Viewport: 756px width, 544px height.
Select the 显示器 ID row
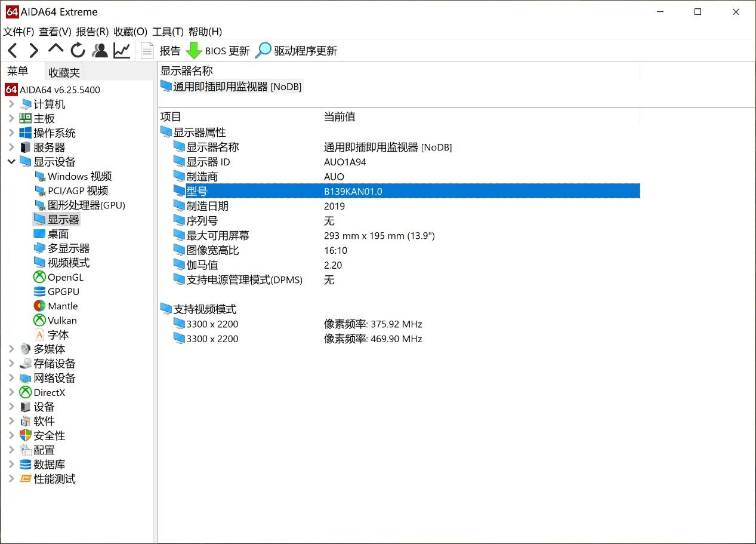[399, 162]
